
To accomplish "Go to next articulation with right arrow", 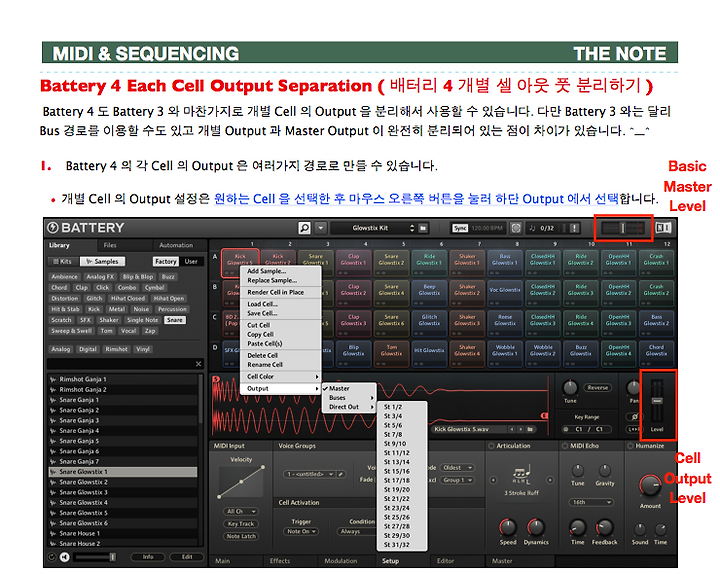I will 550,480.
